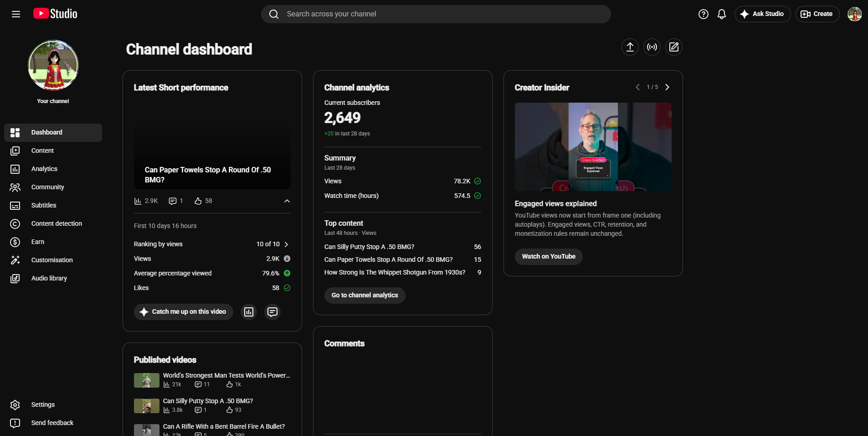Open Analytics in the sidebar
This screenshot has width=868, height=436.
coord(53,169)
